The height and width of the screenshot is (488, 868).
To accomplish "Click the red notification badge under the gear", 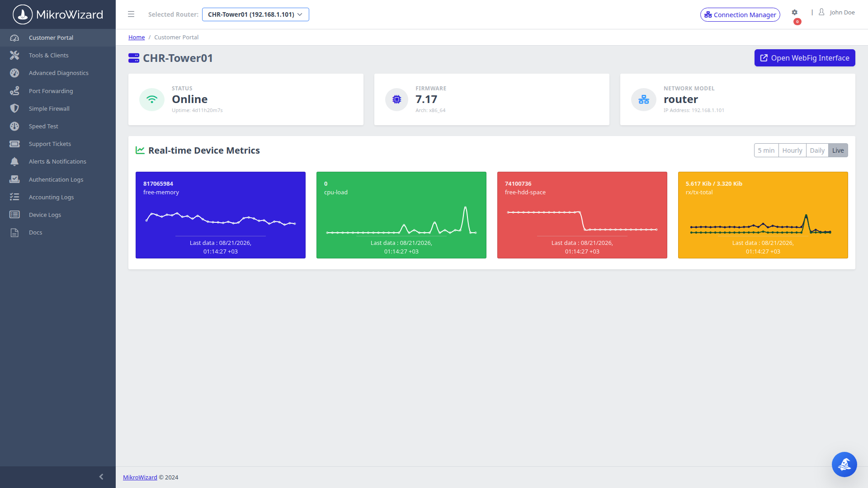I will click(x=797, y=22).
